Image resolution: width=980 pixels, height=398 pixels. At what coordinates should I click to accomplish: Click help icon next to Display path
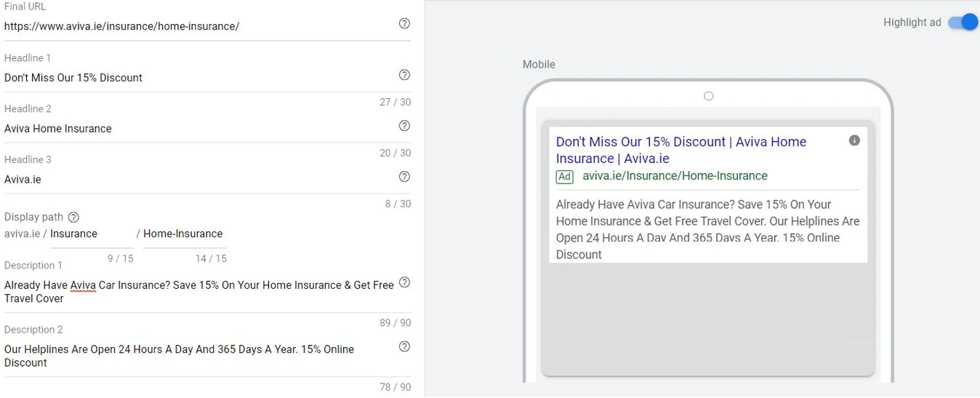click(x=73, y=217)
